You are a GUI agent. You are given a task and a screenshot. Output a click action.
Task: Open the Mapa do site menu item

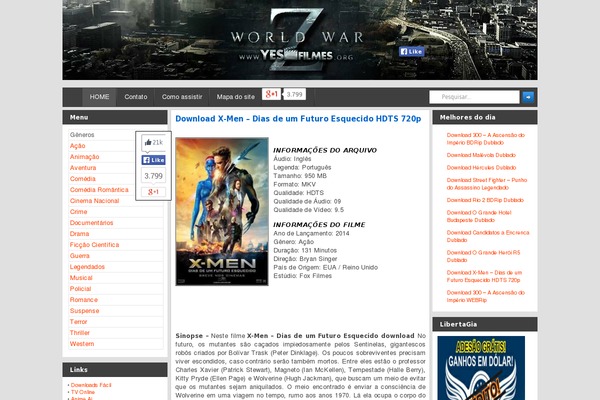pos(236,97)
